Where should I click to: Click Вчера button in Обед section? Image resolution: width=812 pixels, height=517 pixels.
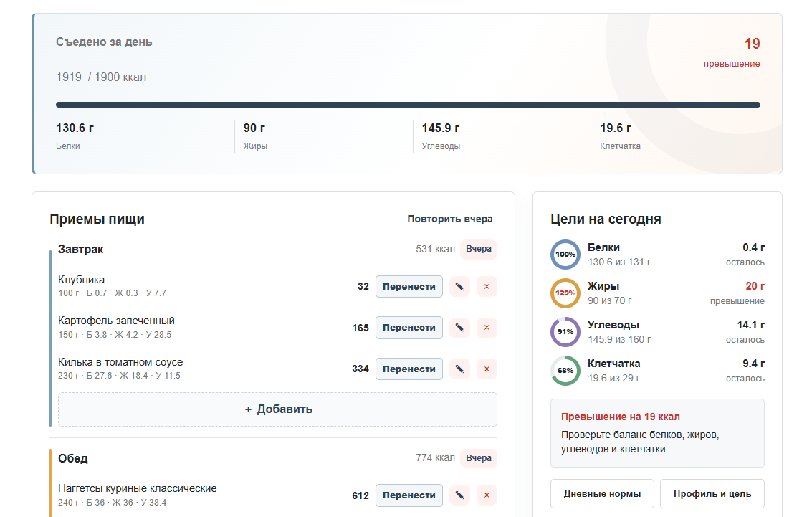[479, 458]
